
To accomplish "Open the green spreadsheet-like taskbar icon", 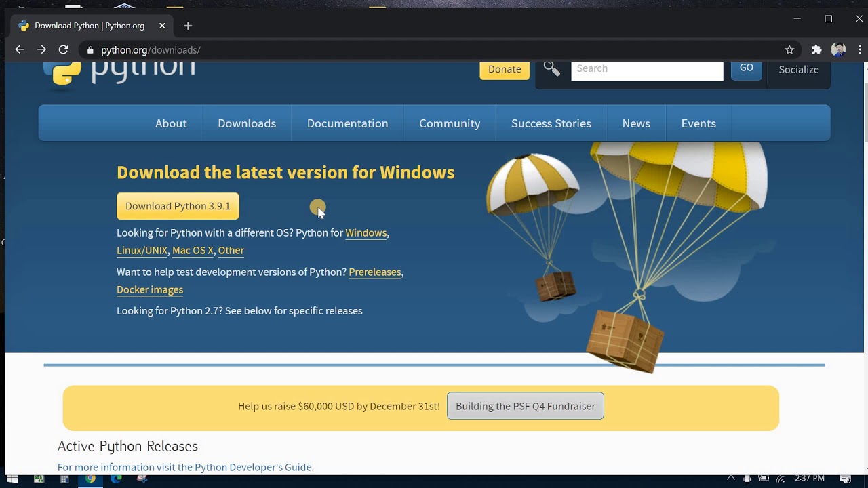I will tap(39, 479).
